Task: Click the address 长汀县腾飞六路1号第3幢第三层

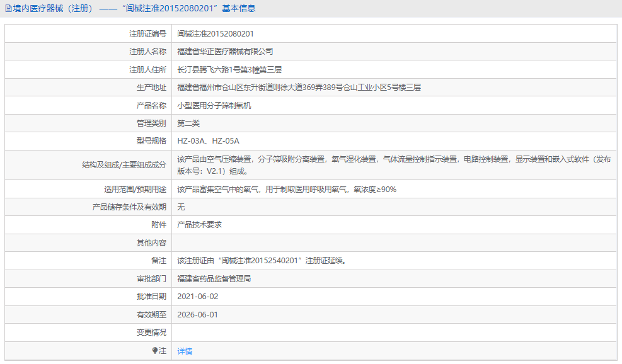Action: click(x=229, y=70)
